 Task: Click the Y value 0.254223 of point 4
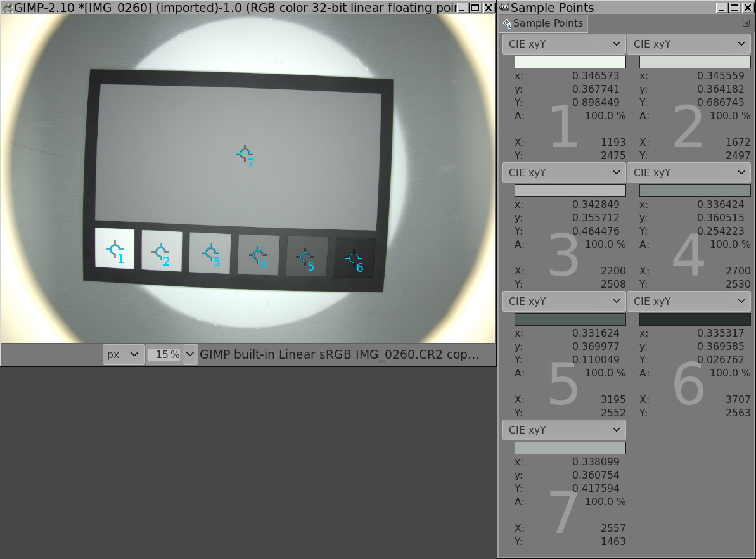pos(721,231)
